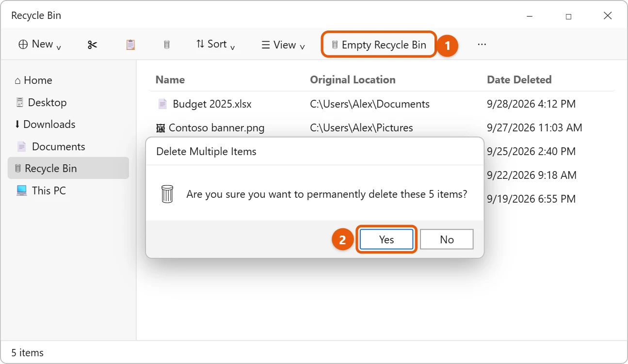Click the 5 items status bar text
Image resolution: width=628 pixels, height=364 pixels.
28,353
